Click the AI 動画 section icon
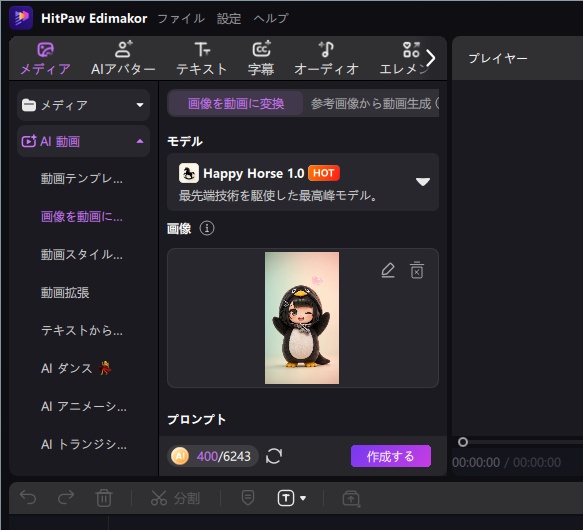 point(29,141)
